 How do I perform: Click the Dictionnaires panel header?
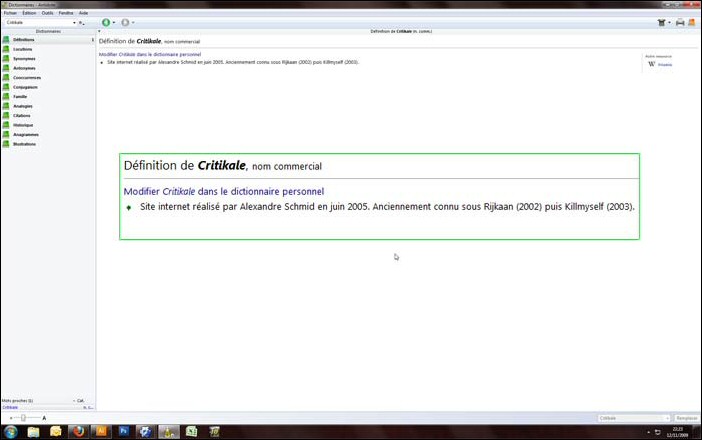click(48, 31)
